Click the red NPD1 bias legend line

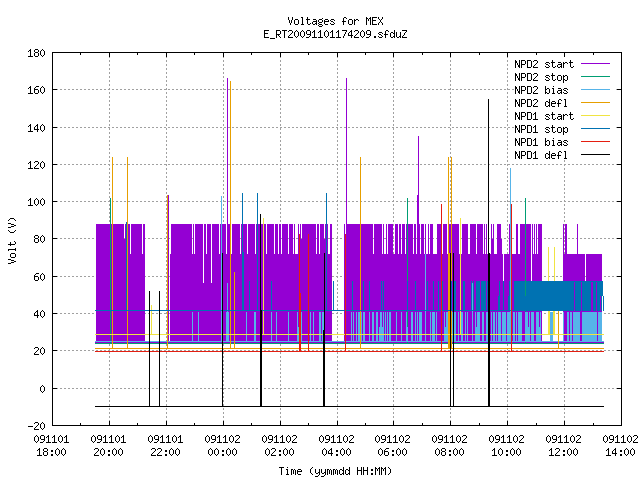coord(595,142)
